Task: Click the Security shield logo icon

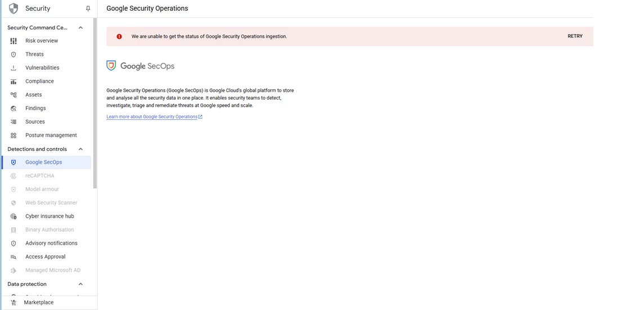Action: [x=14, y=8]
